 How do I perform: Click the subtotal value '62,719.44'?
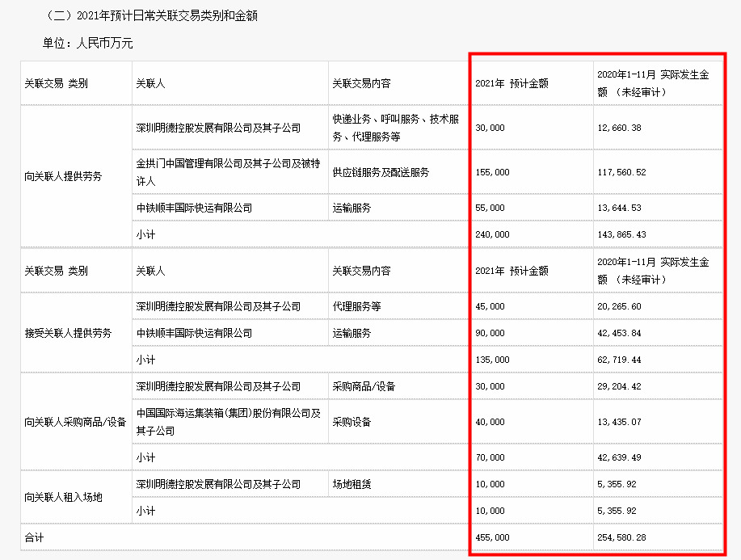coord(619,360)
